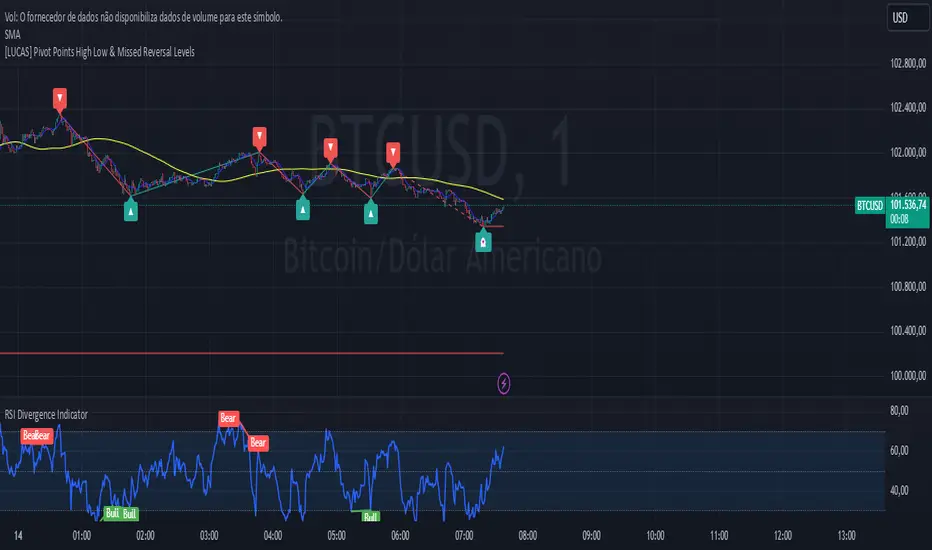This screenshot has width=932, height=550.
Task: Click the Bear label near 03:45 on RSI
Action: 258,442
